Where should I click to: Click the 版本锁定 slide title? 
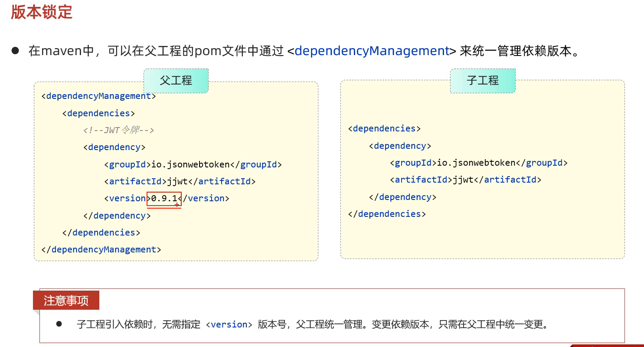[42, 12]
